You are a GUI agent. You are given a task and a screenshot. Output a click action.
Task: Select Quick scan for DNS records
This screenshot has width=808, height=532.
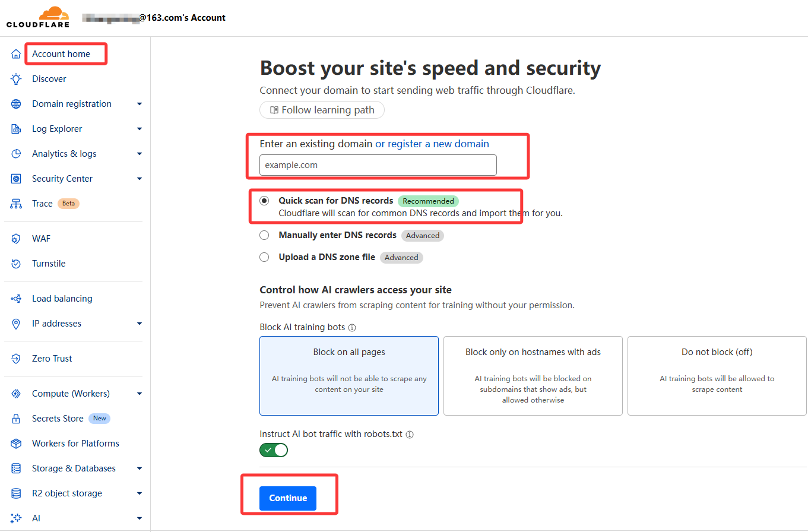264,201
